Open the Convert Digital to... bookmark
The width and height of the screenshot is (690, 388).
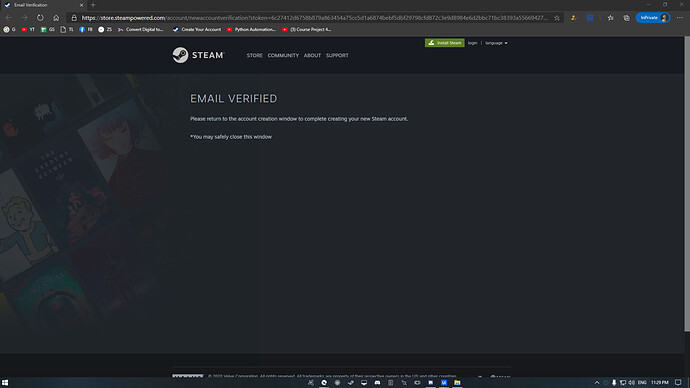(x=141, y=29)
